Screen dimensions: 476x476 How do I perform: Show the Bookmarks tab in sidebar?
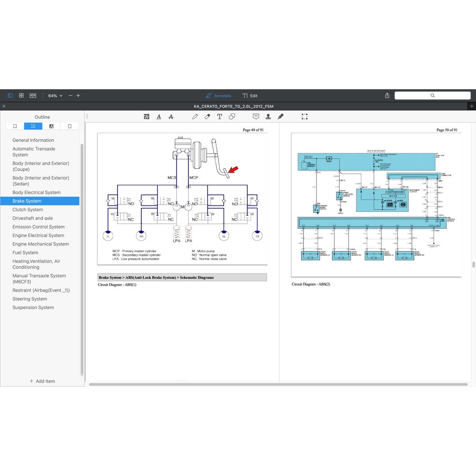(15, 126)
